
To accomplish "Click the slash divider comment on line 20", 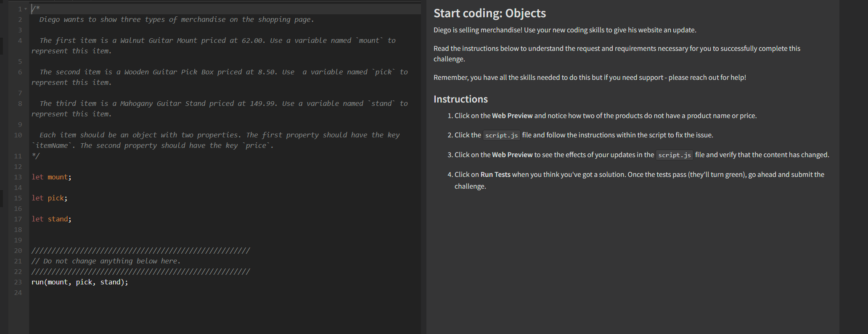I will pos(141,250).
